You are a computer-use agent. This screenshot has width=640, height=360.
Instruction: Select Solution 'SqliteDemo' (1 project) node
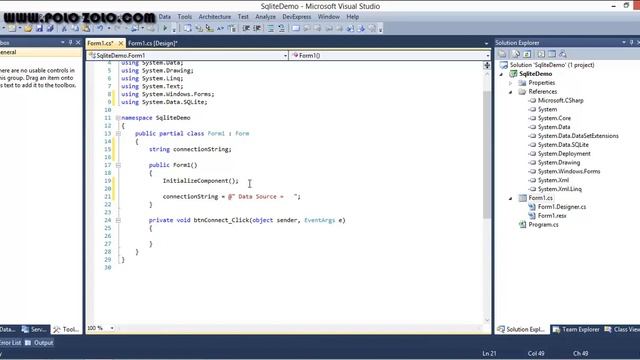[x=552, y=65]
